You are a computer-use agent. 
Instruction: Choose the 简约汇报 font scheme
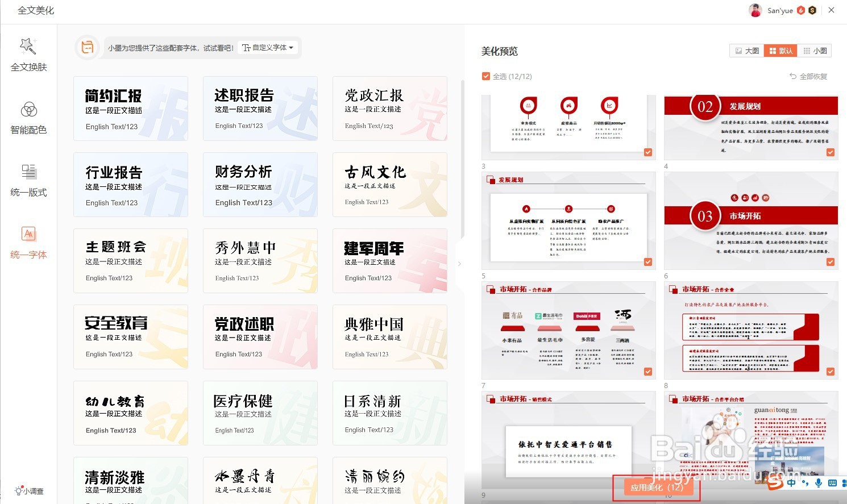[x=131, y=109]
